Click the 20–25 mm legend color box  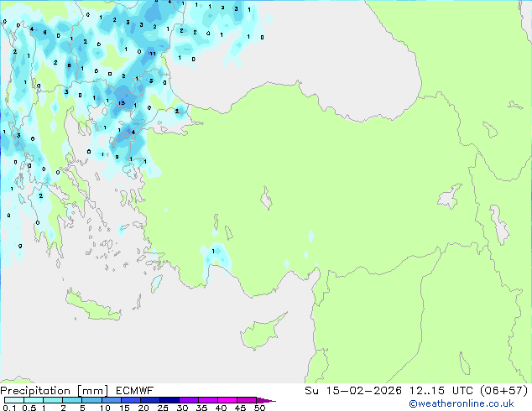coord(150,400)
